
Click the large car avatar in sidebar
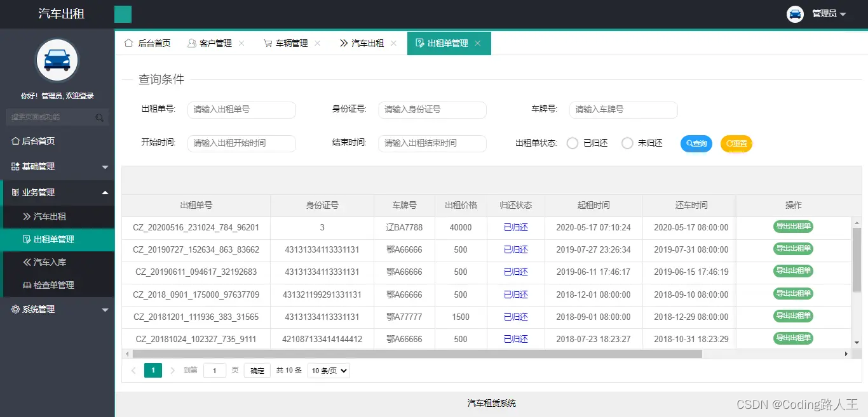pyautogui.click(x=57, y=61)
